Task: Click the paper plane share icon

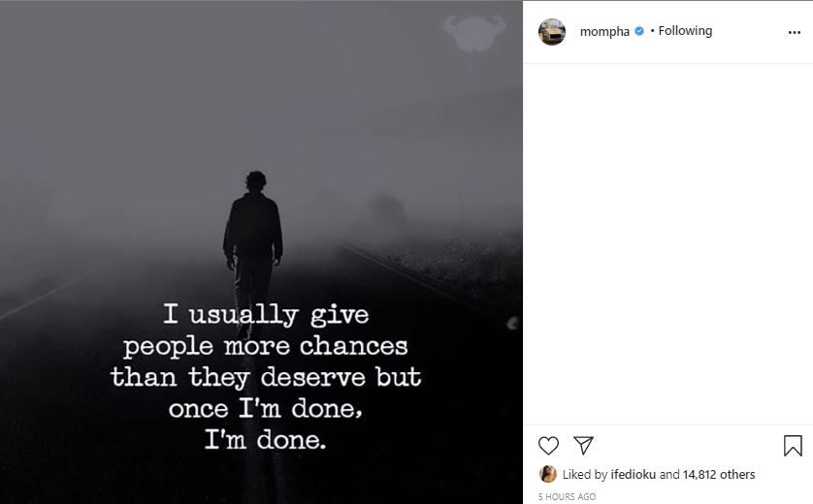Action: [x=583, y=445]
